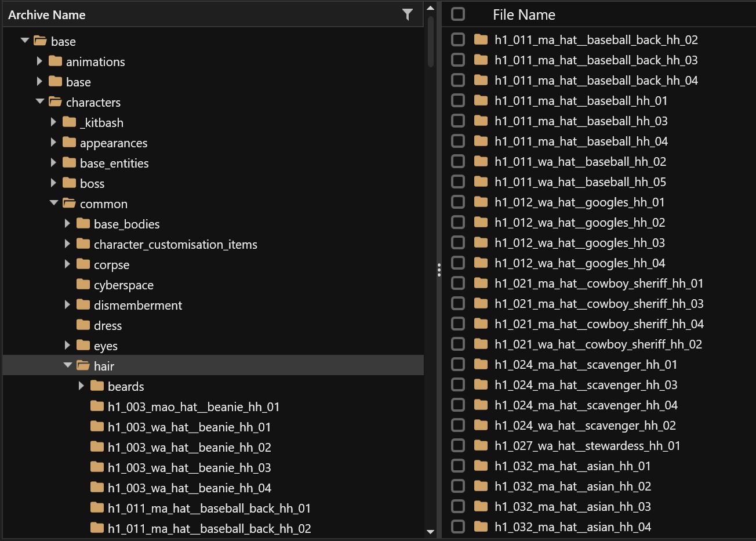
Task: Tick checkbox for h1_021_ma_hat__cowboy_sheriff_hh_01
Action: click(x=458, y=283)
